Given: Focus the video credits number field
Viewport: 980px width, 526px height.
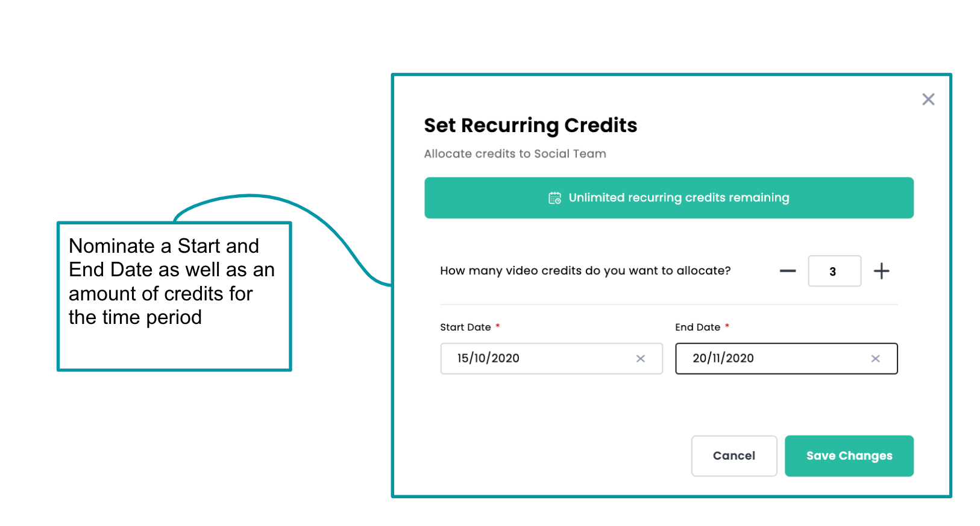Looking at the screenshot, I should pos(834,271).
